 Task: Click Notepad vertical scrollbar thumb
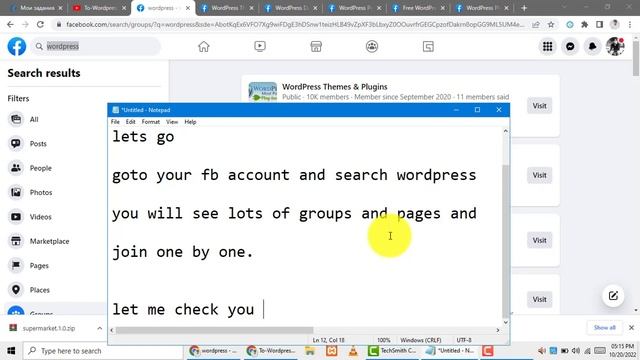pos(506,241)
